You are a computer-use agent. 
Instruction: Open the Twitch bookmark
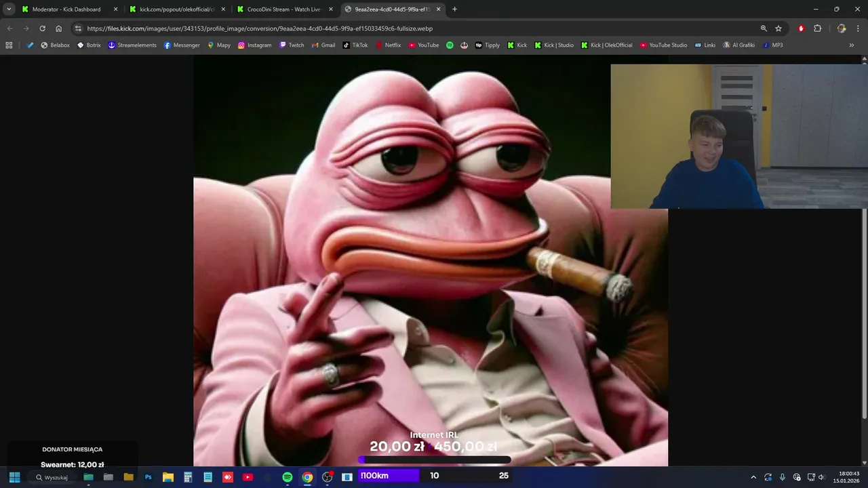(292, 45)
